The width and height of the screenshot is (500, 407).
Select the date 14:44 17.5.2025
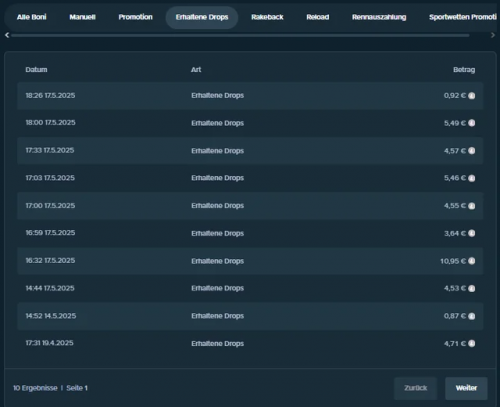click(x=50, y=288)
